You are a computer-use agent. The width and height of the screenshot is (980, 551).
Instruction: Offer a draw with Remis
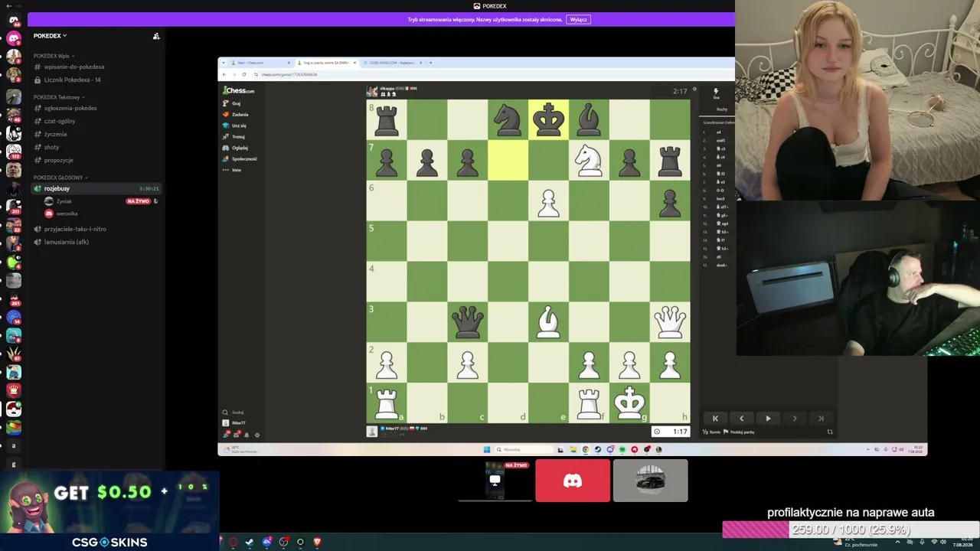click(713, 432)
